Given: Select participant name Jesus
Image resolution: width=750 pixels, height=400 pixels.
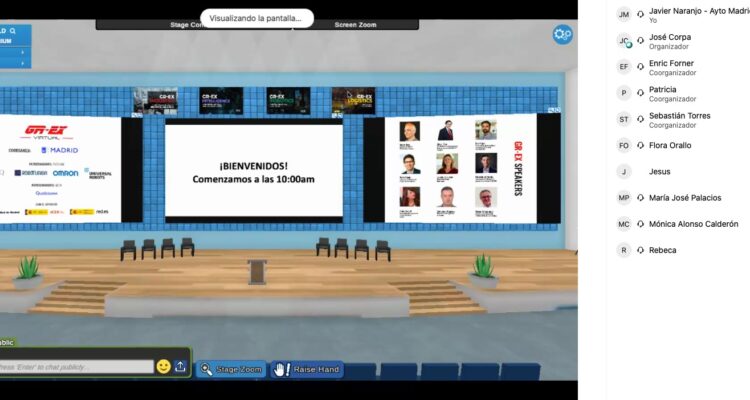Looking at the screenshot, I should click(660, 172).
